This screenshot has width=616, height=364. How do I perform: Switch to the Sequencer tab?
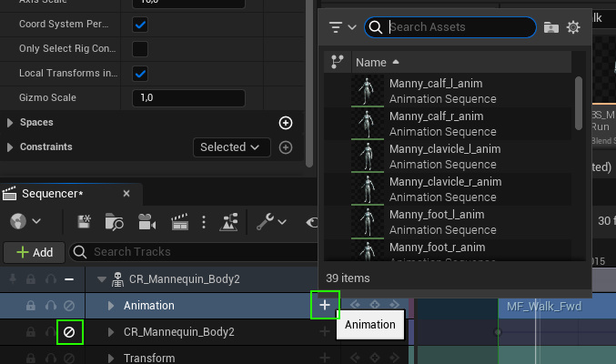pyautogui.click(x=53, y=194)
